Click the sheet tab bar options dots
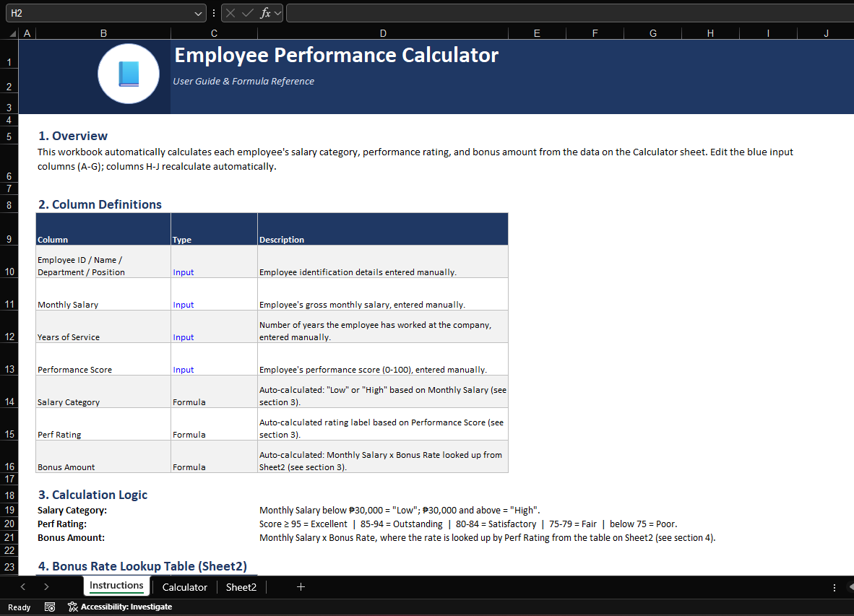This screenshot has height=616, width=854. 834,588
